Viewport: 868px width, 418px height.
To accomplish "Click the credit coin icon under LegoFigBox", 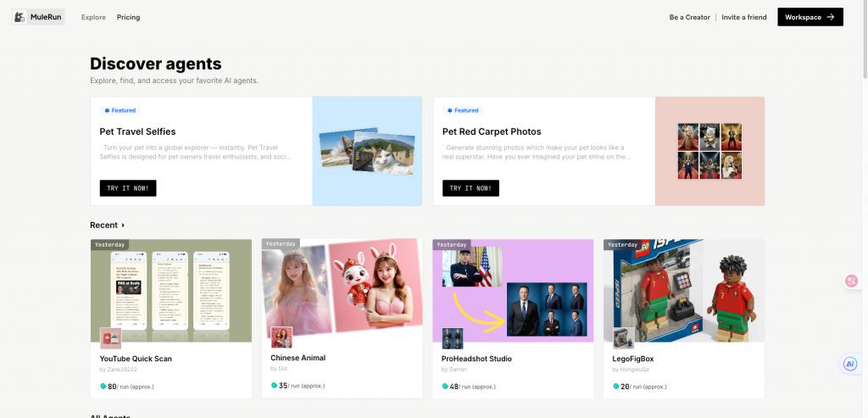I will [615, 386].
